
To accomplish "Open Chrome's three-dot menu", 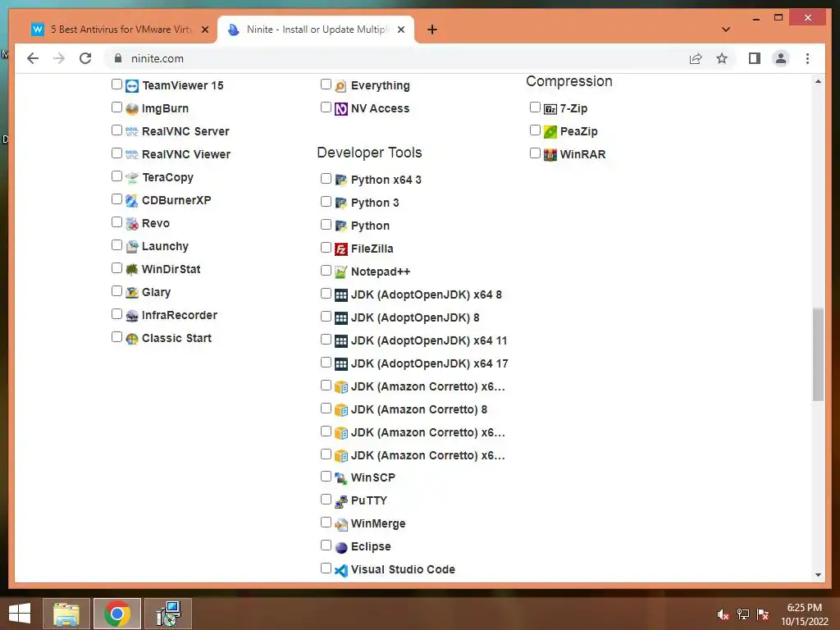I will [807, 58].
